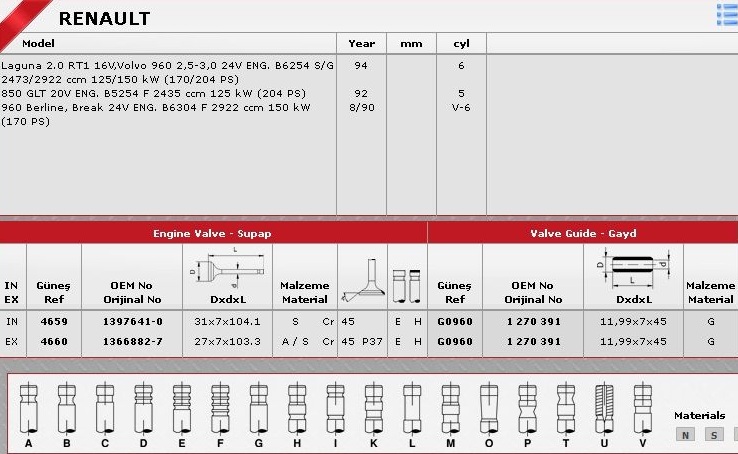Select the Engine Valve - Supap header

click(x=212, y=233)
